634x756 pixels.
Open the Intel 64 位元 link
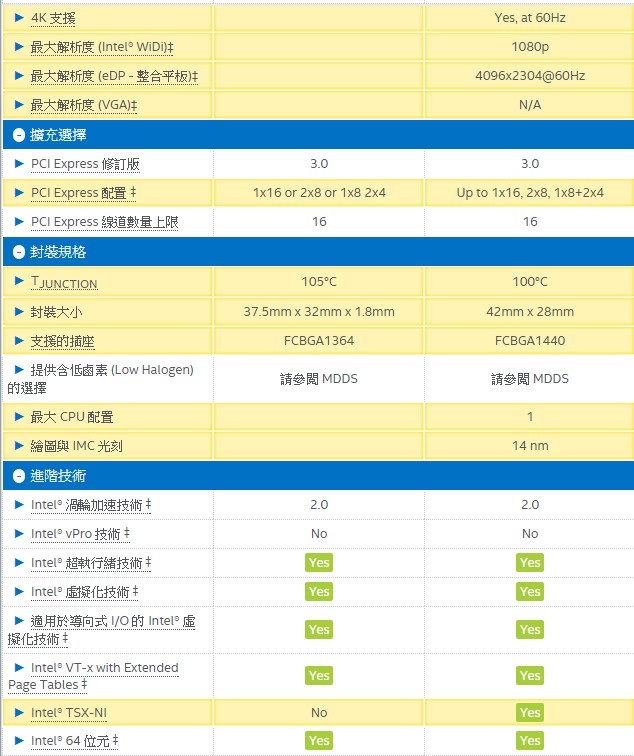point(74,741)
